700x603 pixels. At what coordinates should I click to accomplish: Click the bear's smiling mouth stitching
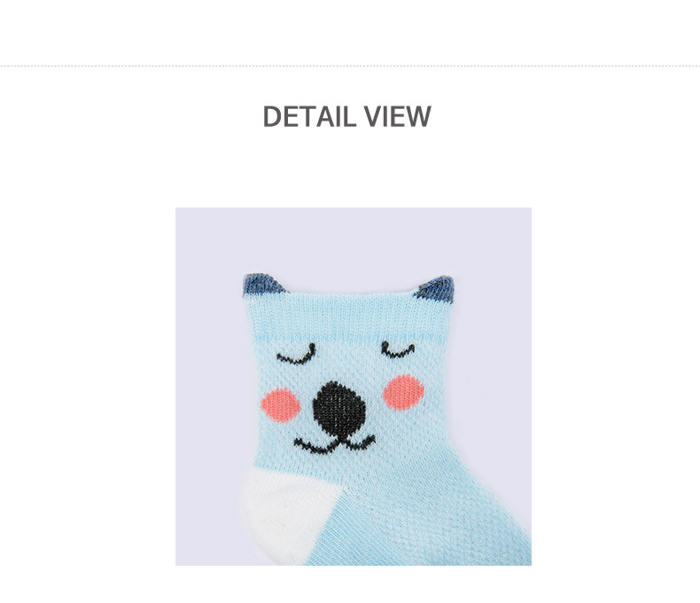click(x=334, y=445)
